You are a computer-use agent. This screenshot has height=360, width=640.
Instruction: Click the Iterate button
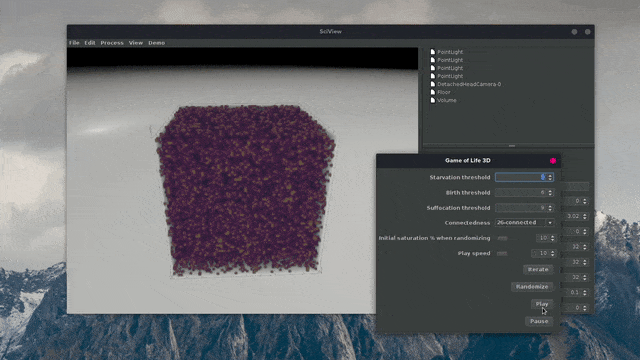538,269
